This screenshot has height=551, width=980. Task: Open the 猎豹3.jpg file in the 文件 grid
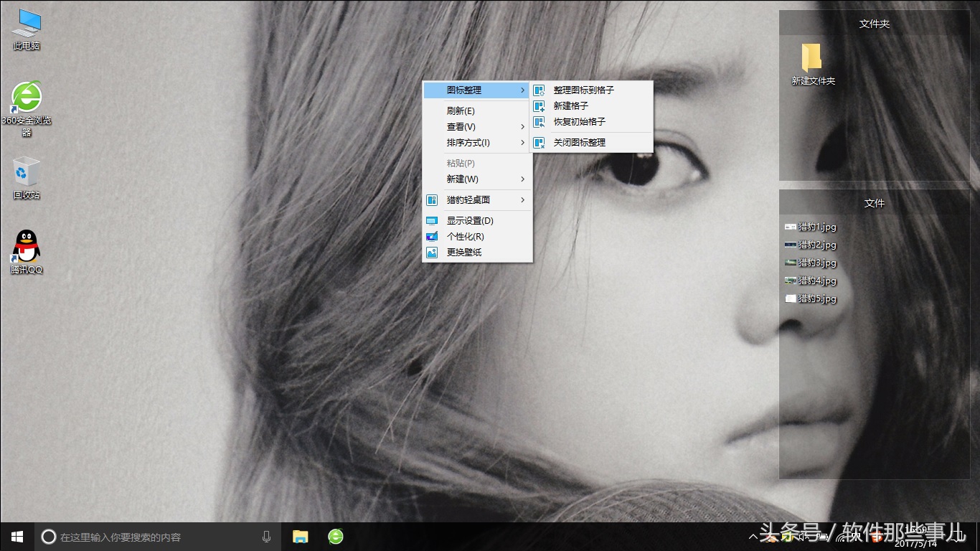coord(816,263)
